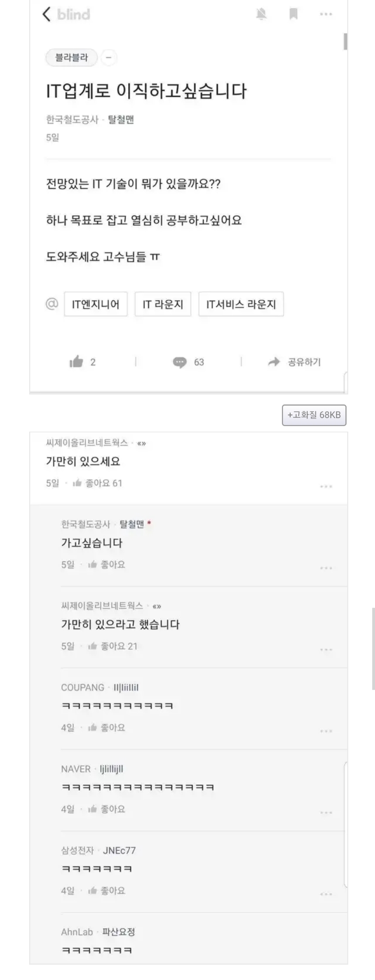Image resolution: width=375 pixels, height=980 pixels.
Task: Click the +고화질 68KB button
Action: pyautogui.click(x=314, y=415)
